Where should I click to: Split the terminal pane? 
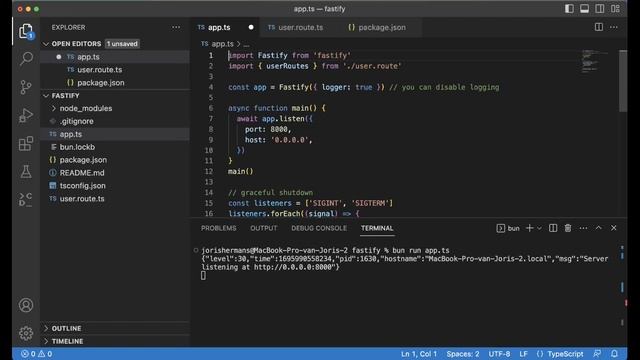pos(553,228)
